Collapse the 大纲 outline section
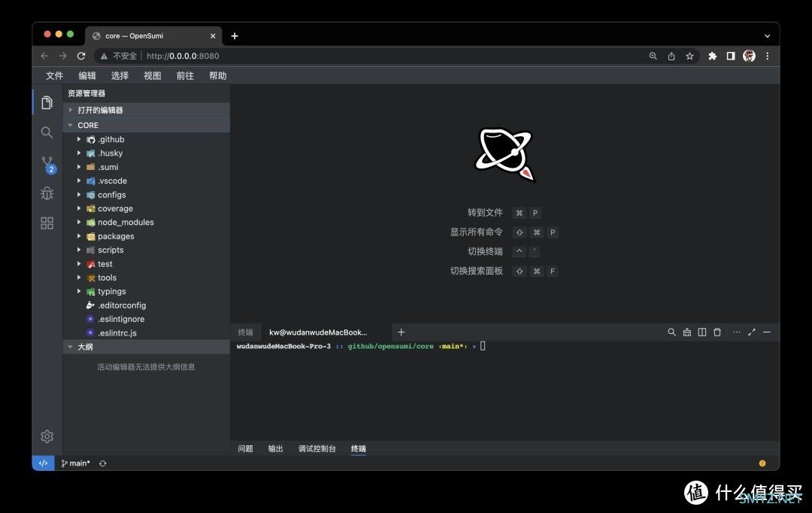This screenshot has width=812, height=513. pos(147,347)
